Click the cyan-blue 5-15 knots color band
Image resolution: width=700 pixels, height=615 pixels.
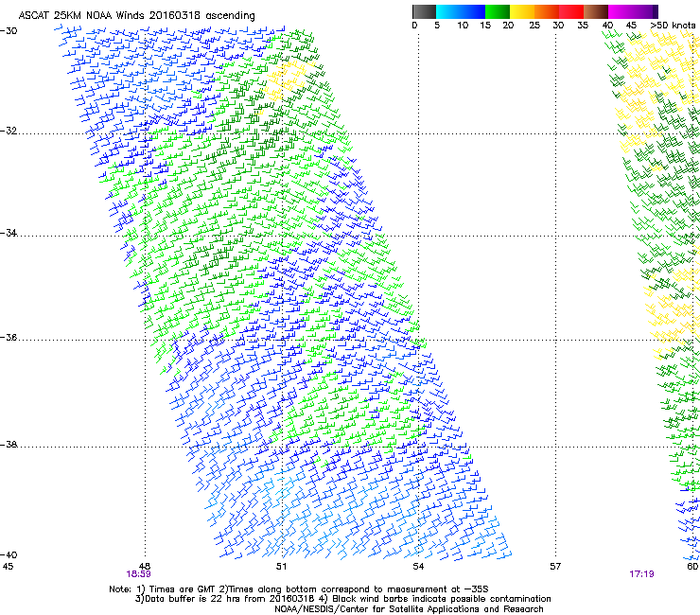[461, 11]
